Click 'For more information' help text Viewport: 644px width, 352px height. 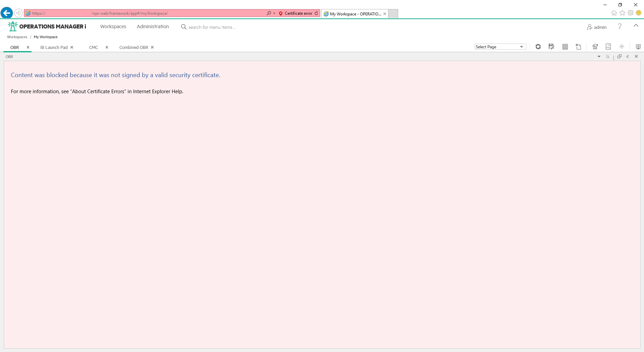(x=97, y=92)
